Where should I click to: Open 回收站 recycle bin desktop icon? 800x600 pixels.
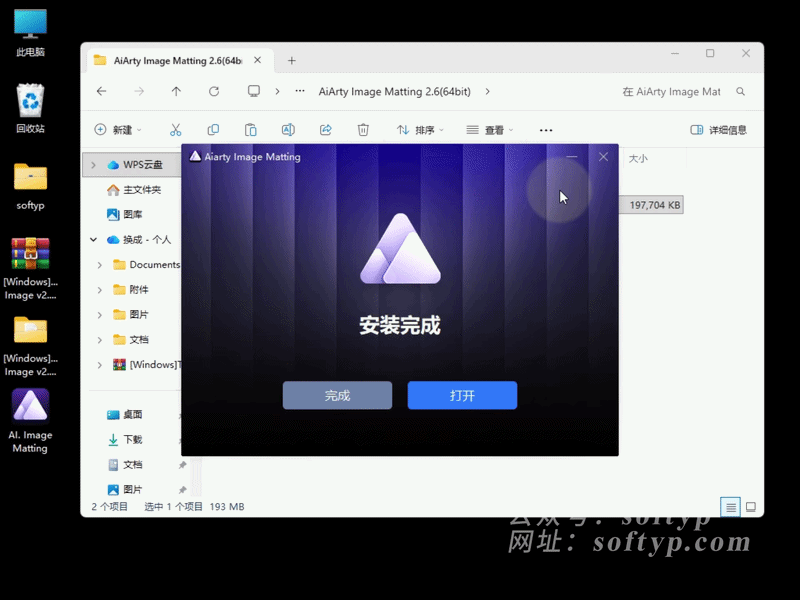click(30, 109)
